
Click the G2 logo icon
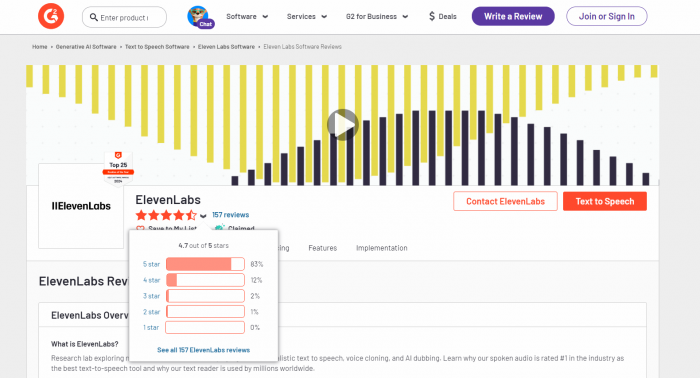(x=51, y=16)
